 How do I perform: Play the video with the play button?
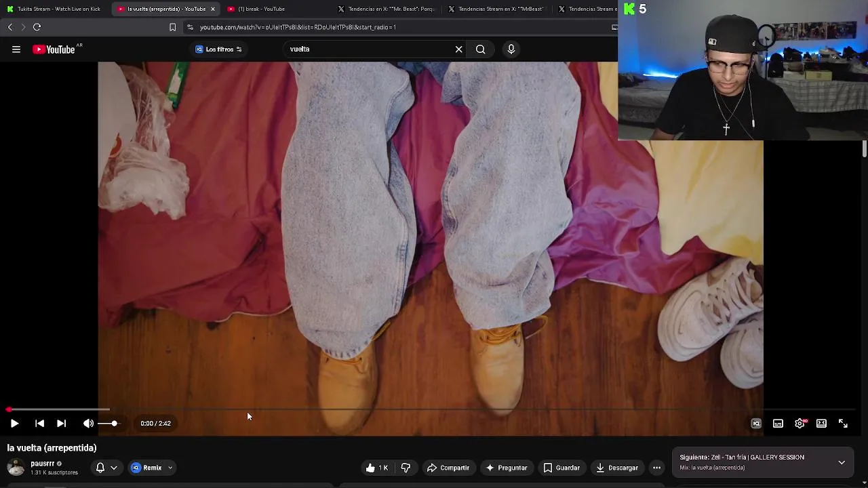click(x=14, y=424)
